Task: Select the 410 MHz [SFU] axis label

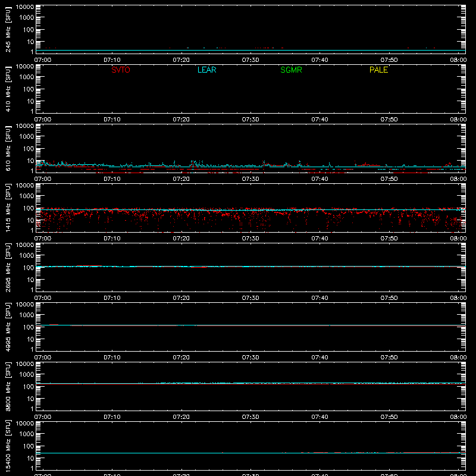Action: click(x=8, y=89)
